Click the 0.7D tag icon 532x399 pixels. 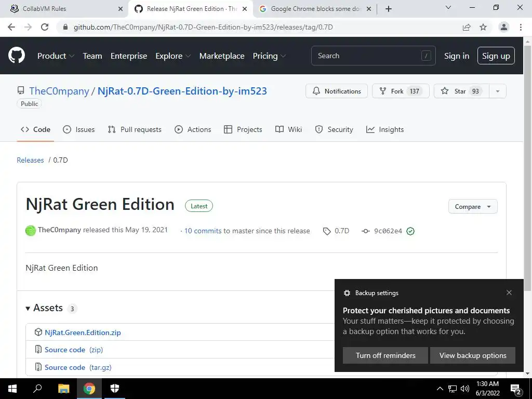327,231
